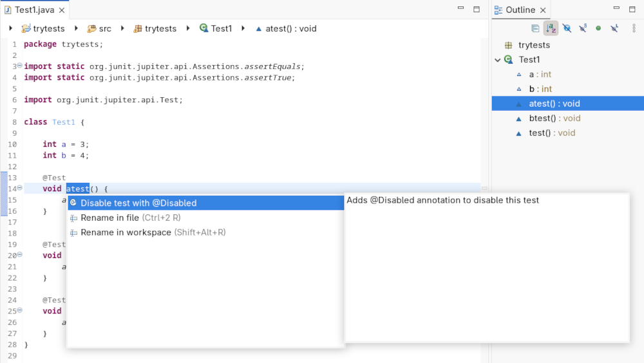The height and width of the screenshot is (363, 644).
Task: Expand breadcrumb arrow after src
Action: [122, 28]
